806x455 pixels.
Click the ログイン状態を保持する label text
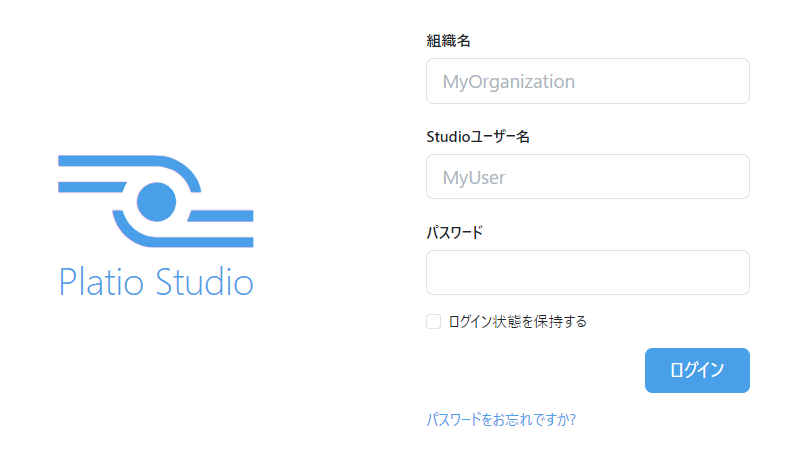(518, 321)
